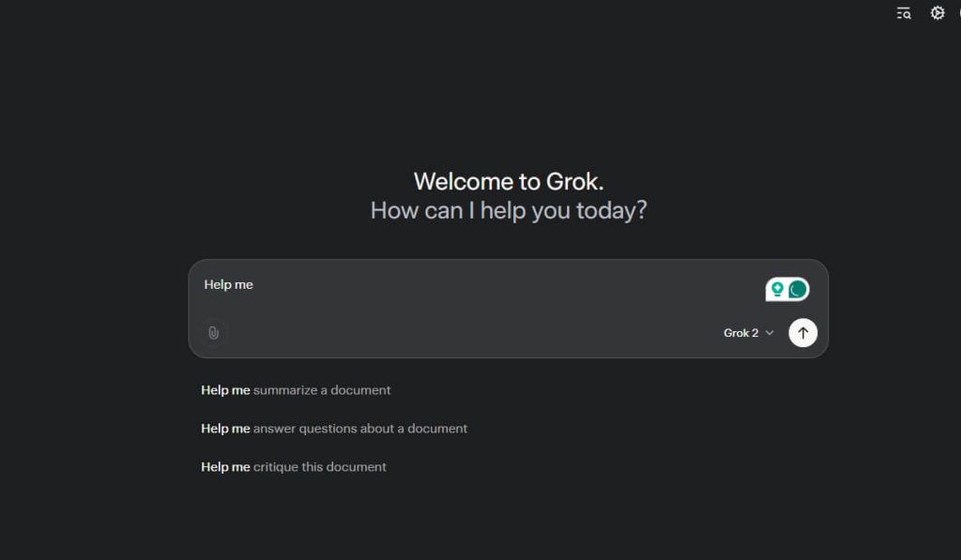
Task: Open the chat history search icon
Action: pyautogui.click(x=904, y=13)
